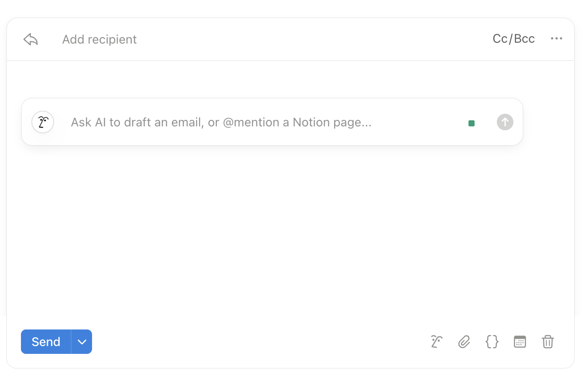Viewport: 588px width, 387px height.
Task: Discard draft via trash icon
Action: pyautogui.click(x=547, y=342)
